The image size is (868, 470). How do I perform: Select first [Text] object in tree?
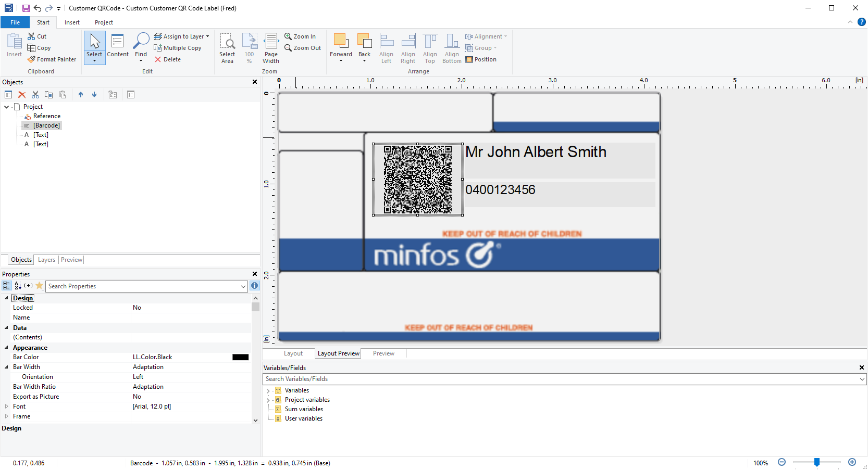point(41,135)
